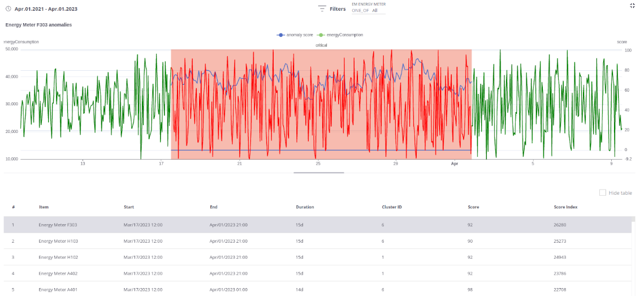644x296 pixels.
Task: Select the Energy Meter H102 row
Action: pos(318,257)
